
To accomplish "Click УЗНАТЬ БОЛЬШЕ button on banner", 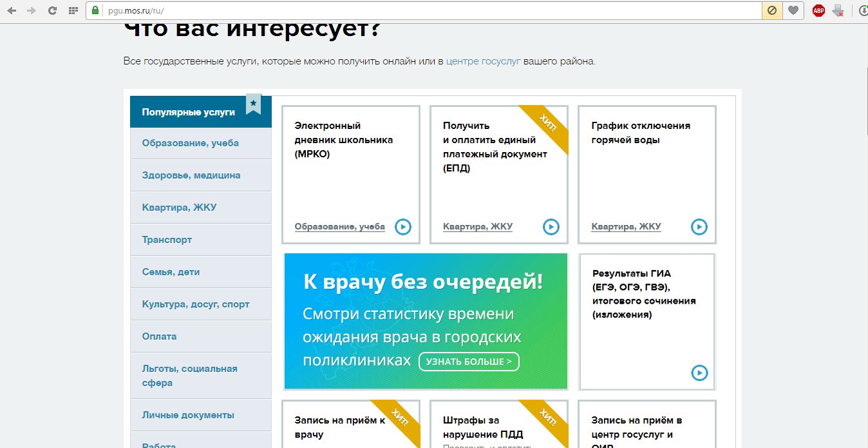I will [469, 362].
